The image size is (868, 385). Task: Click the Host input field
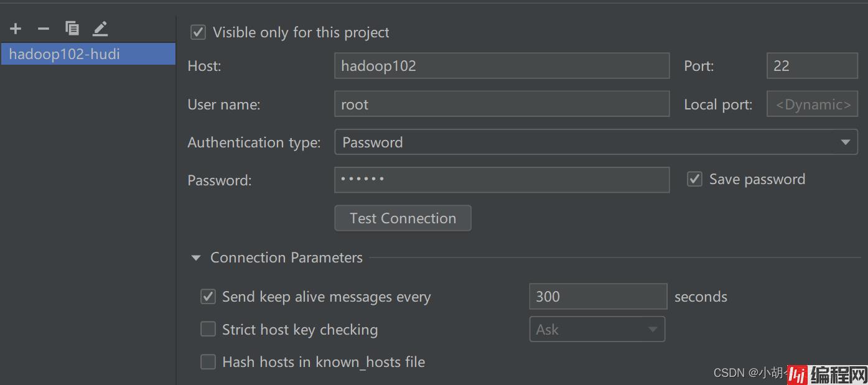pos(501,66)
